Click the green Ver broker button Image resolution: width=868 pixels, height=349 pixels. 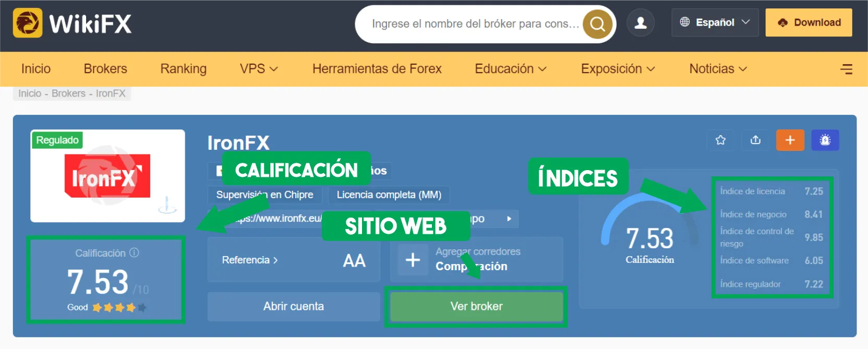coord(476,306)
